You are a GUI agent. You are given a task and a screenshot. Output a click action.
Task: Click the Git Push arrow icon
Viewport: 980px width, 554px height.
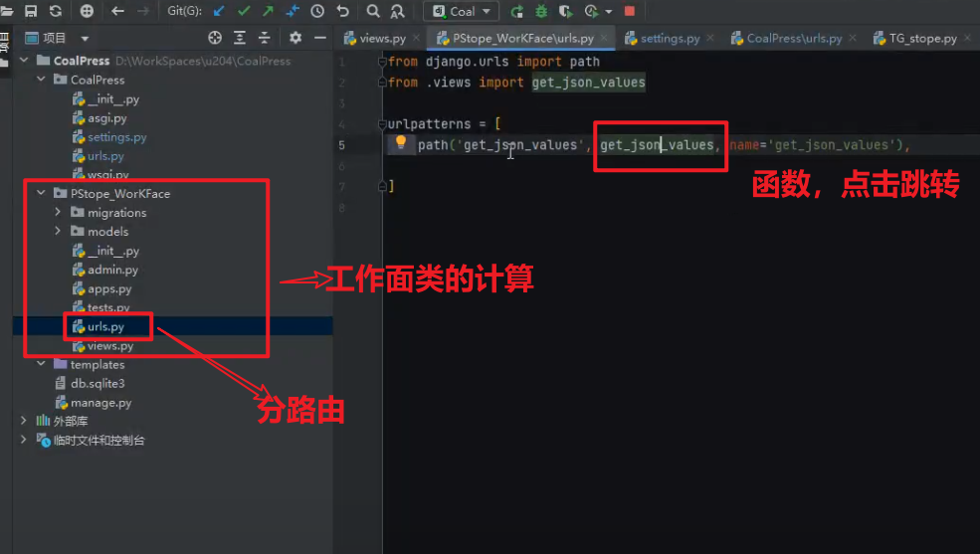pos(268,11)
